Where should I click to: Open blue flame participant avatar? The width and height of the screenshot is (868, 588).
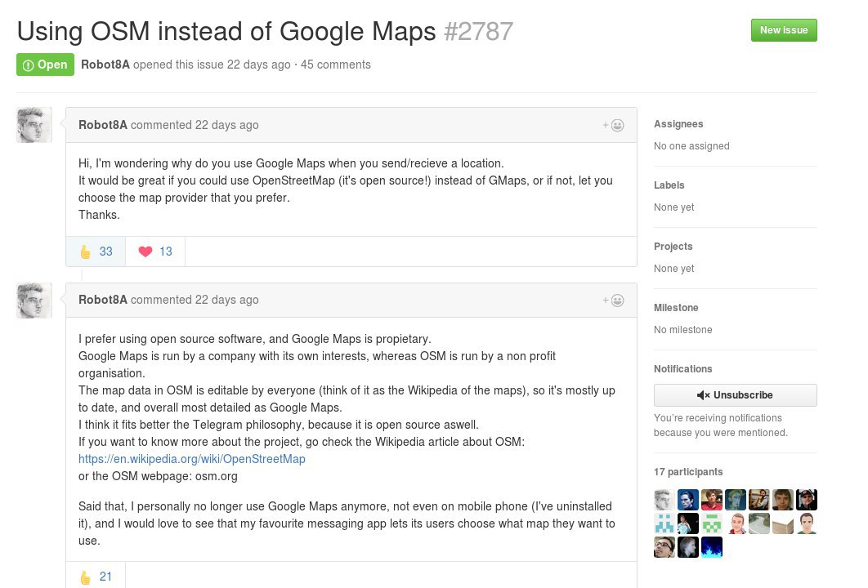click(712, 547)
